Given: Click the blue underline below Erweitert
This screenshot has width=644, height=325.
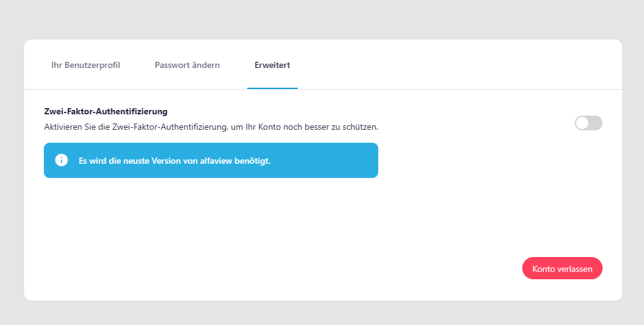Looking at the screenshot, I should 272,88.
